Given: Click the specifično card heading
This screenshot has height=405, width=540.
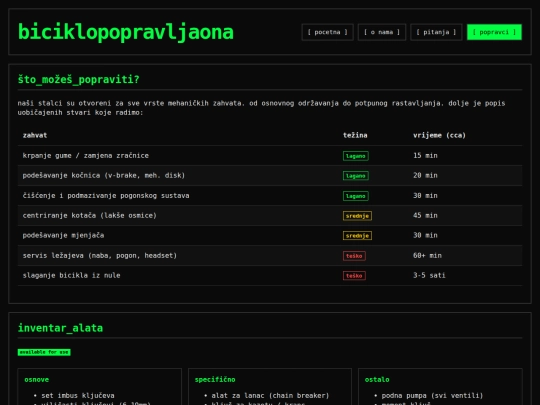Looking at the screenshot, I should click(x=215, y=380).
